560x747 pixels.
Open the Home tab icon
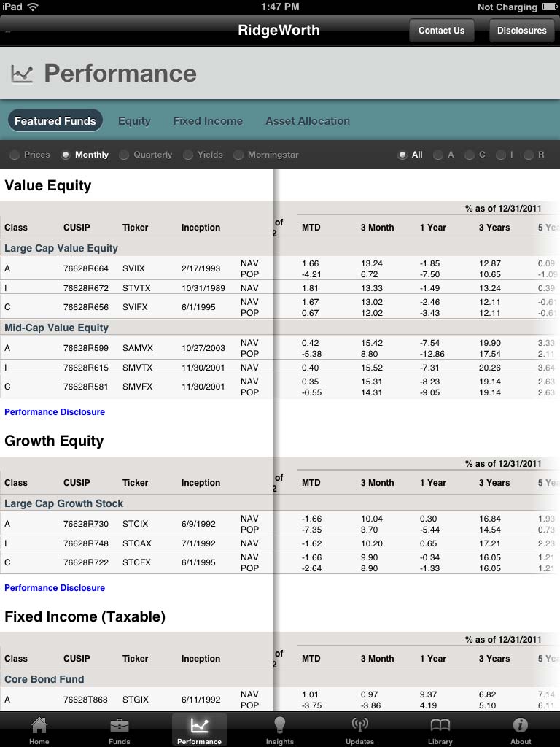(39, 726)
